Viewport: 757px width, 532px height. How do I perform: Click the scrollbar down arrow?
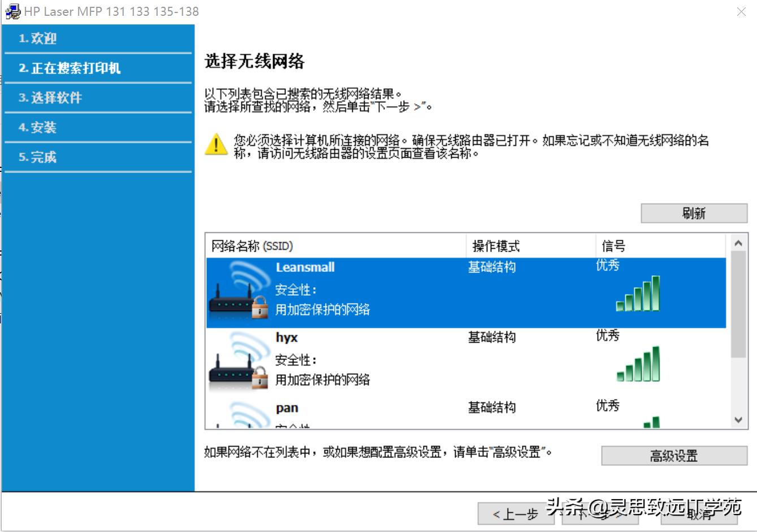pyautogui.click(x=738, y=419)
